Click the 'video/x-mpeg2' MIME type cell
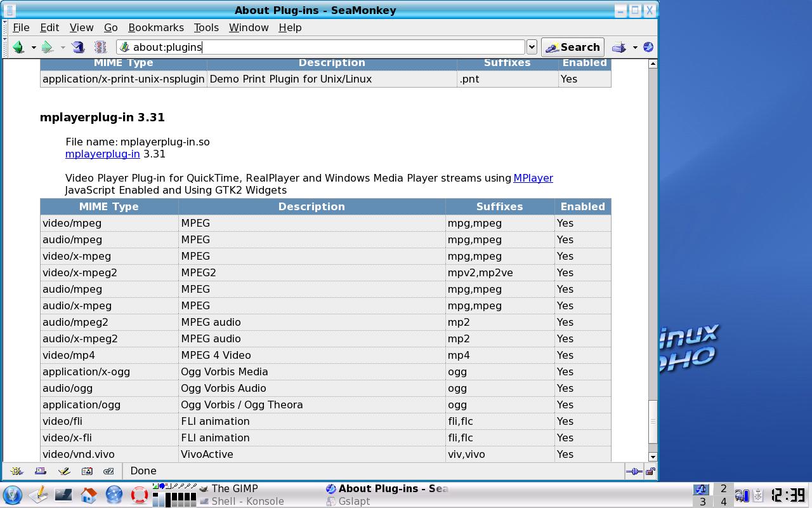 109,272
